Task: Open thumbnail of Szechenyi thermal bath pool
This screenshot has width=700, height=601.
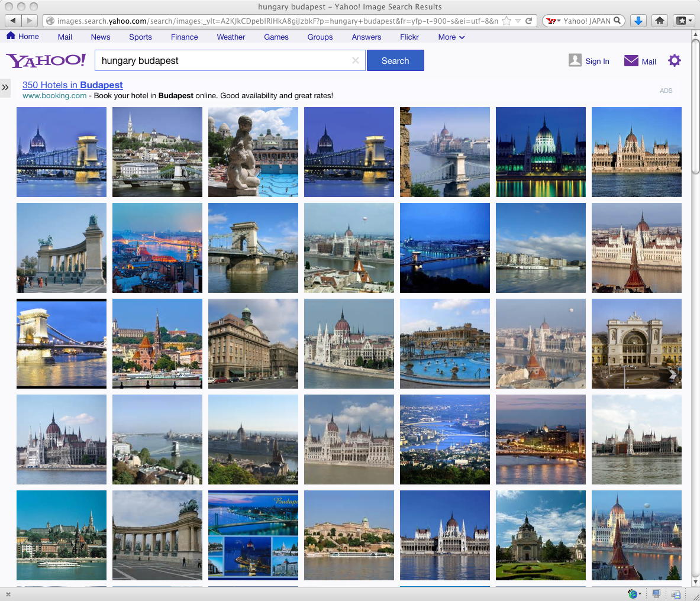Action: click(x=444, y=344)
